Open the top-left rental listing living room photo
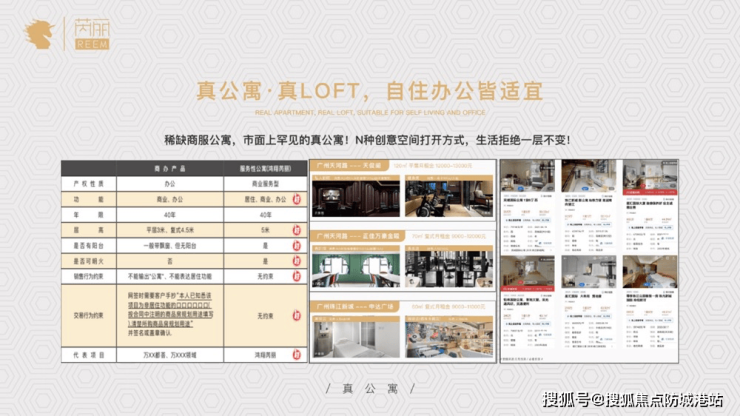Viewport: 740px width, 416px height. tap(528, 176)
